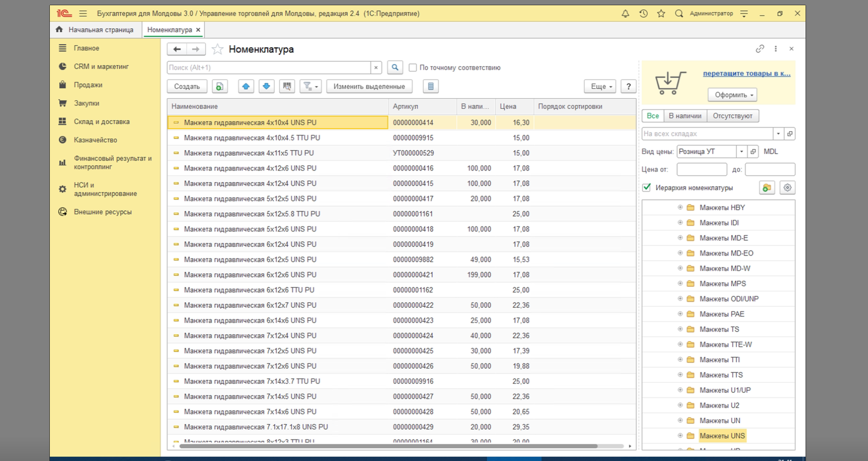The image size is (868, 461).
Task: Switch to Начальная страница tab
Action: coord(96,30)
